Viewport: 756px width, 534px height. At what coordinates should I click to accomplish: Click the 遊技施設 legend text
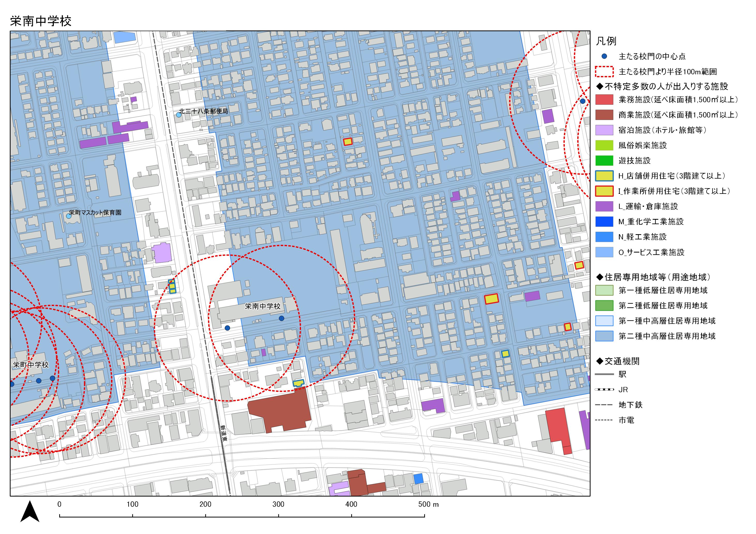(634, 161)
